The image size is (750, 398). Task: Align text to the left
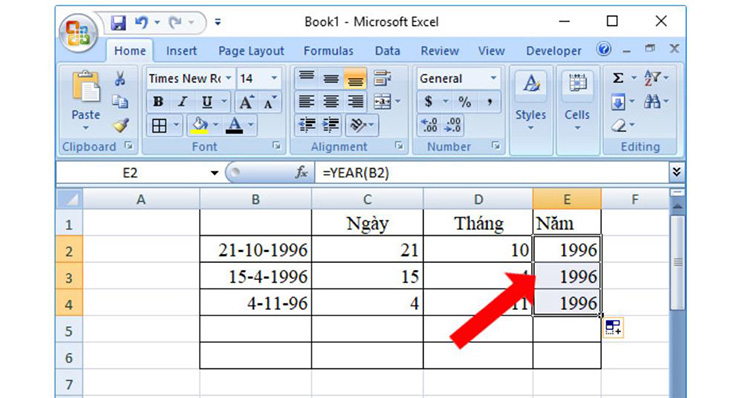tap(307, 101)
